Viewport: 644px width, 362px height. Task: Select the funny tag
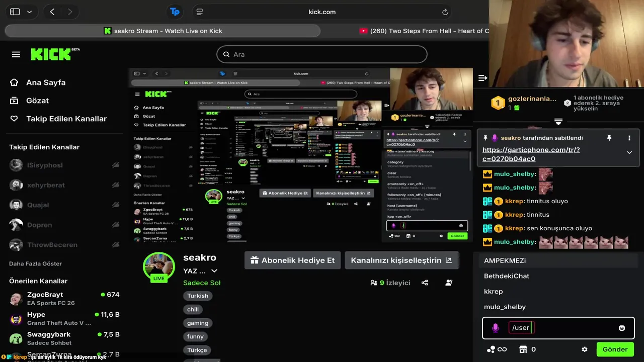195,336
